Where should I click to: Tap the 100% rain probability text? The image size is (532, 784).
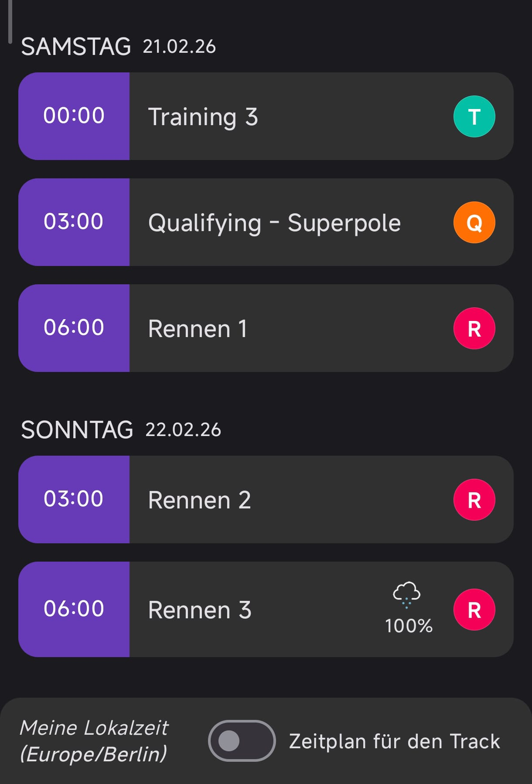coord(409,626)
